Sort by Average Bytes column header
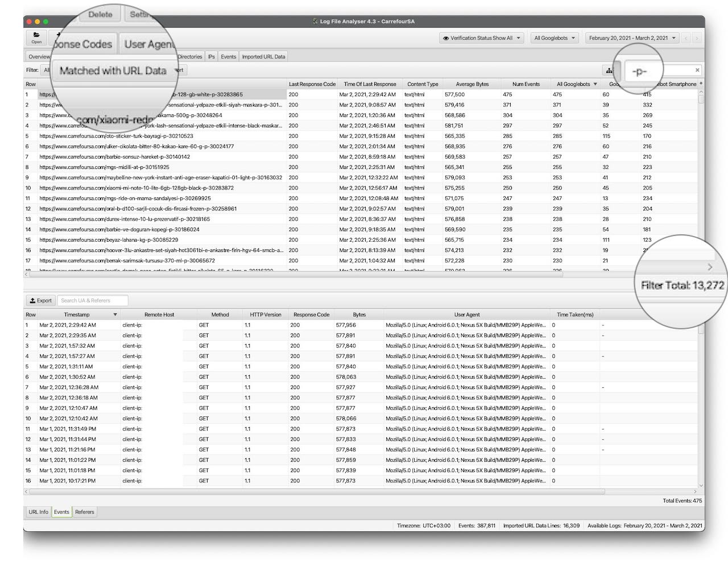This screenshot has width=728, height=562. click(472, 84)
